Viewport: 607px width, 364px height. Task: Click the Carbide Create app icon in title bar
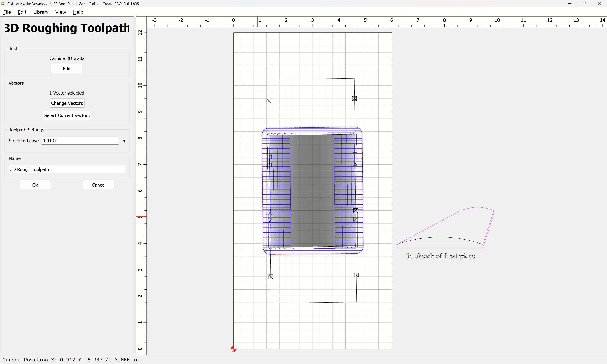point(3,3)
